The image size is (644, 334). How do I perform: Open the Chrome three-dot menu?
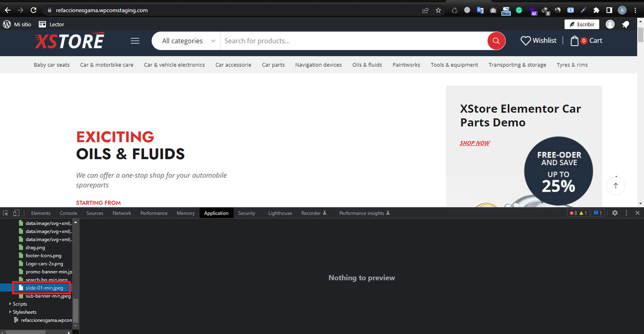tap(635, 10)
